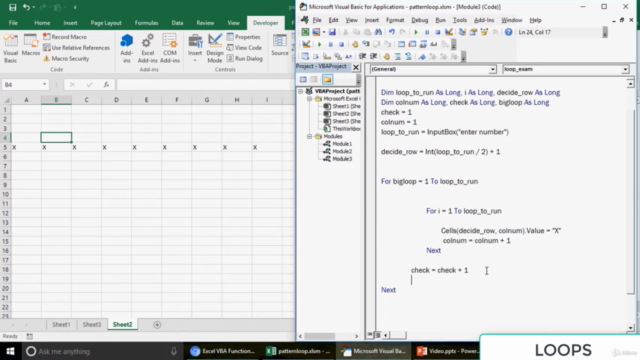Open the Tools menu in VBA editor
This screenshot has width=640, height=360.
pyautogui.click(x=460, y=20)
